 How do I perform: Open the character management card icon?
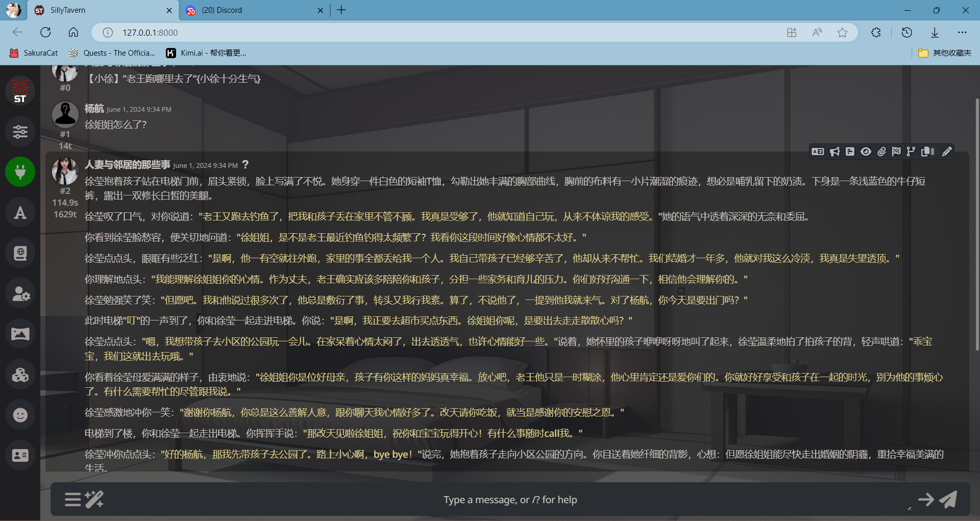tap(20, 455)
